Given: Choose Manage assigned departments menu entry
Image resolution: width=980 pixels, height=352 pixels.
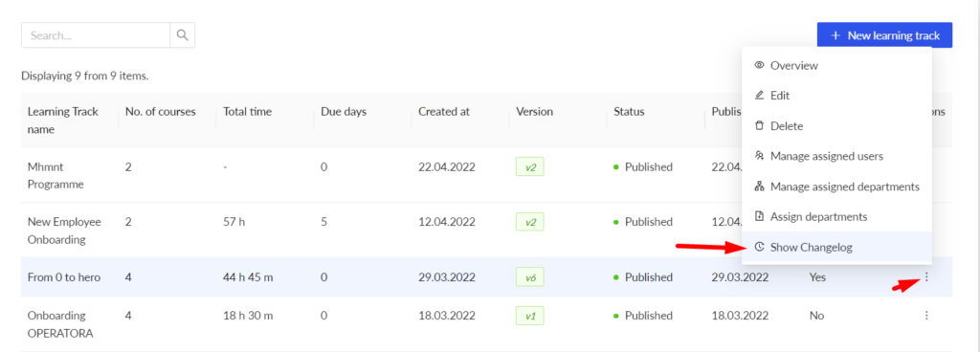Looking at the screenshot, I should tap(836, 187).
